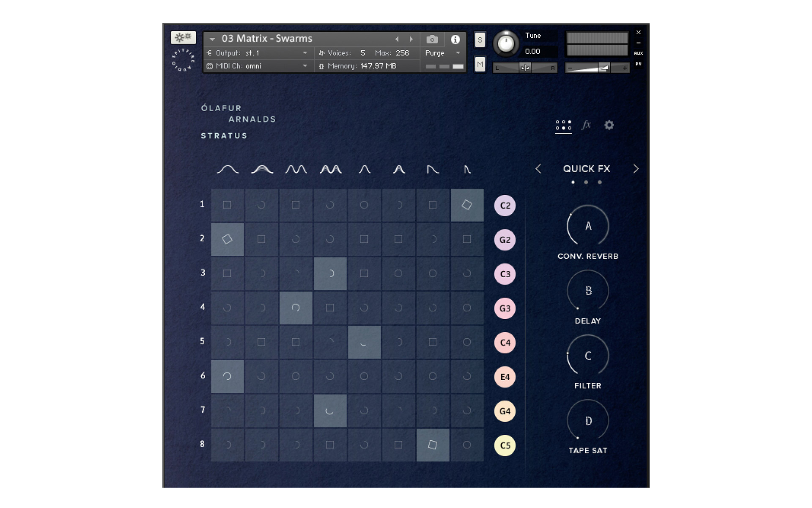Click the camera snapshot icon
This screenshot has width=812, height=508.
(432, 39)
